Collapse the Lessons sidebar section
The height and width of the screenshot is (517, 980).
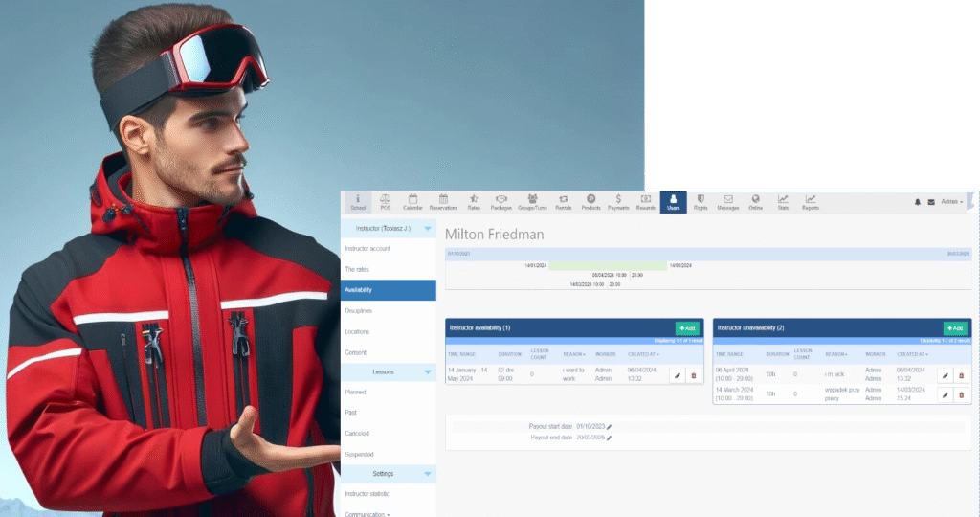[427, 371]
